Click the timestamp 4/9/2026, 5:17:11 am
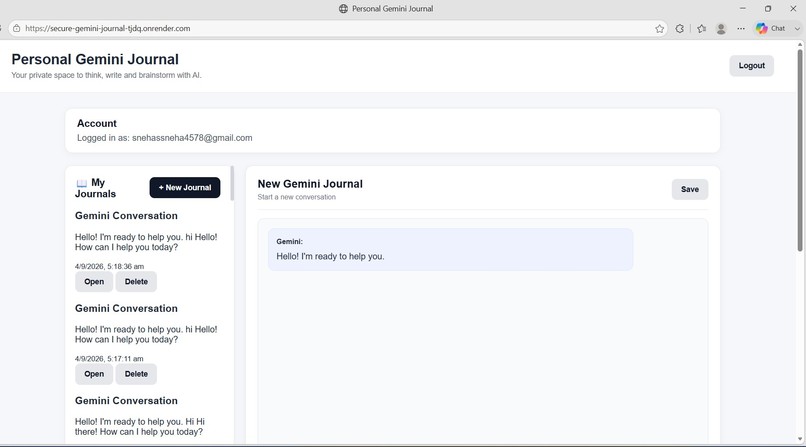806x447 pixels. [109, 359]
